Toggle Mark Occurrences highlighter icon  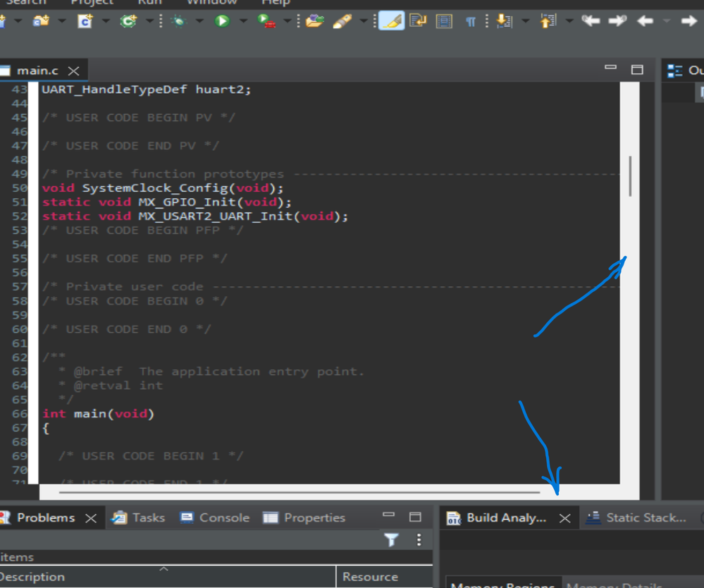391,21
